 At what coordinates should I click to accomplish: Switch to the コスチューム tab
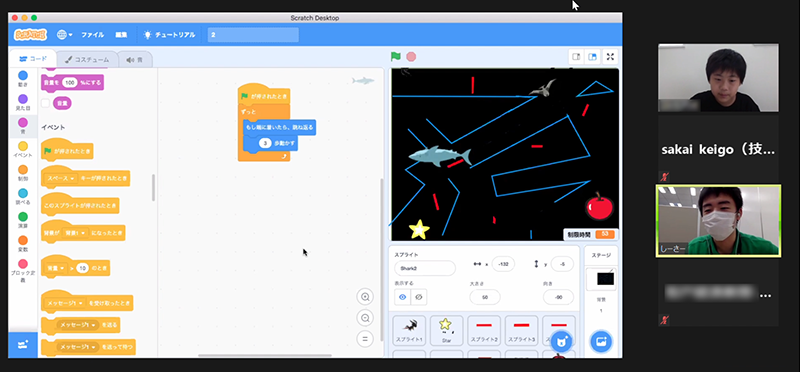(87, 60)
